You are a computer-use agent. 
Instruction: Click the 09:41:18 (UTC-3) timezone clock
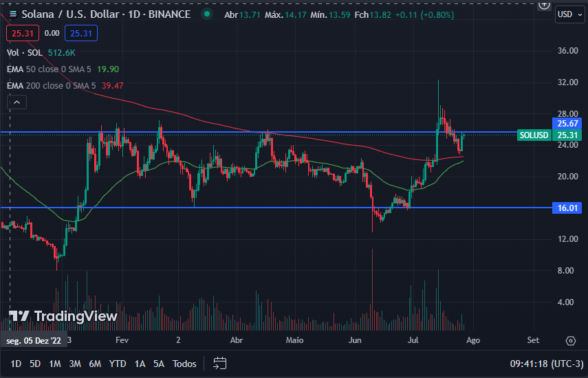coord(546,364)
